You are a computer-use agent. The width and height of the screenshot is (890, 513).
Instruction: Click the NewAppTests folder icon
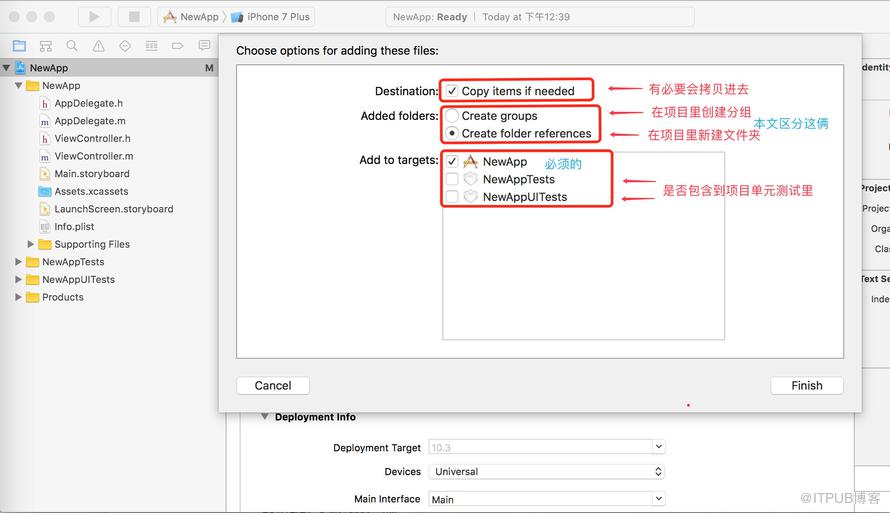tap(33, 262)
